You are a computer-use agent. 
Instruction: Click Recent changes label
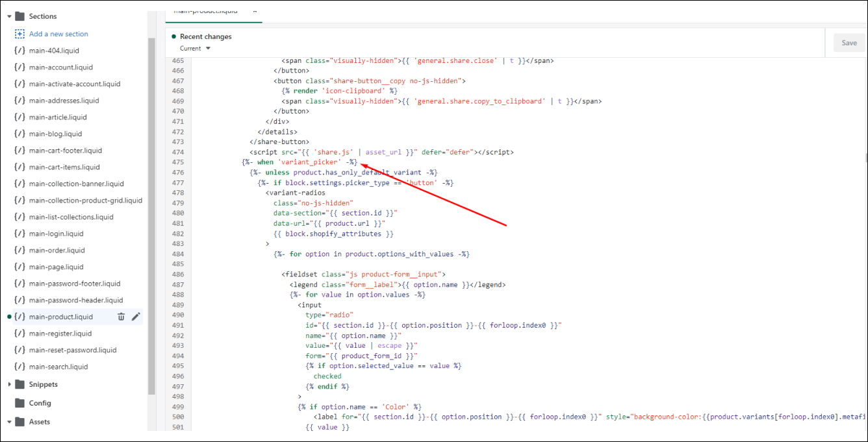[x=206, y=37]
